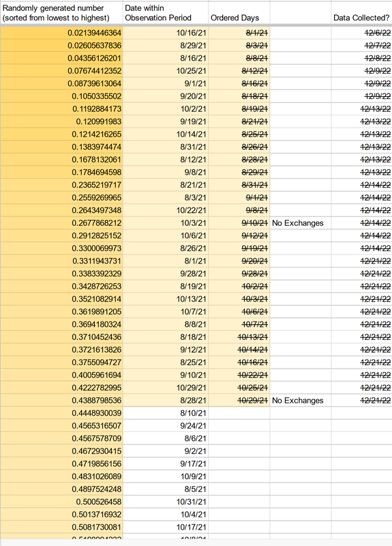This screenshot has height=546, width=392.
Task: Select Data Collected cell 12/7/22
Action: click(x=361, y=46)
